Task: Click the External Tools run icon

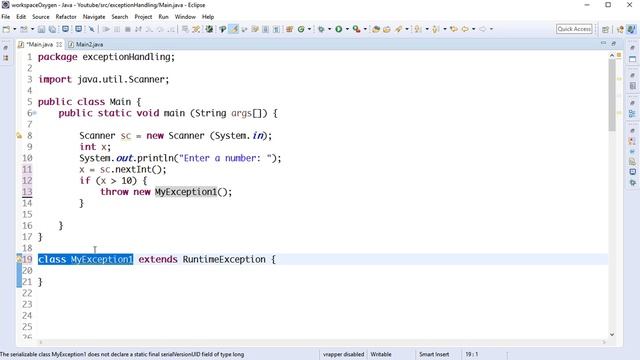Action: (357, 29)
